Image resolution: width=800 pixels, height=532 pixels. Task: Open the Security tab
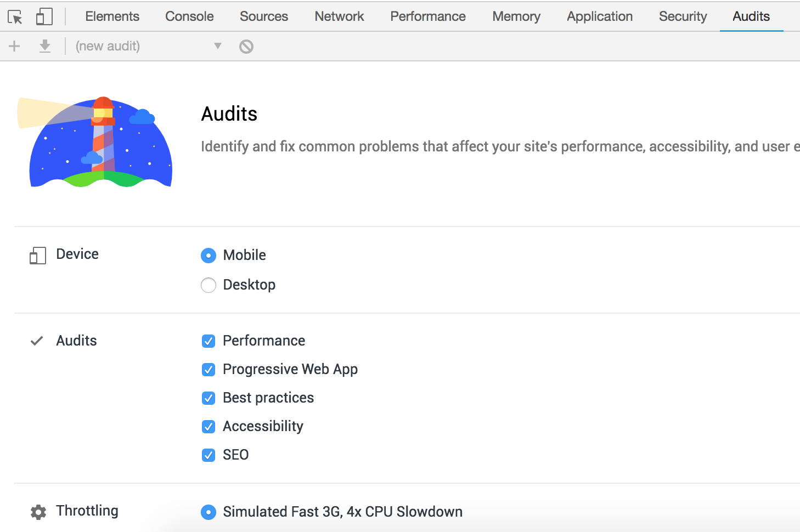click(x=683, y=16)
